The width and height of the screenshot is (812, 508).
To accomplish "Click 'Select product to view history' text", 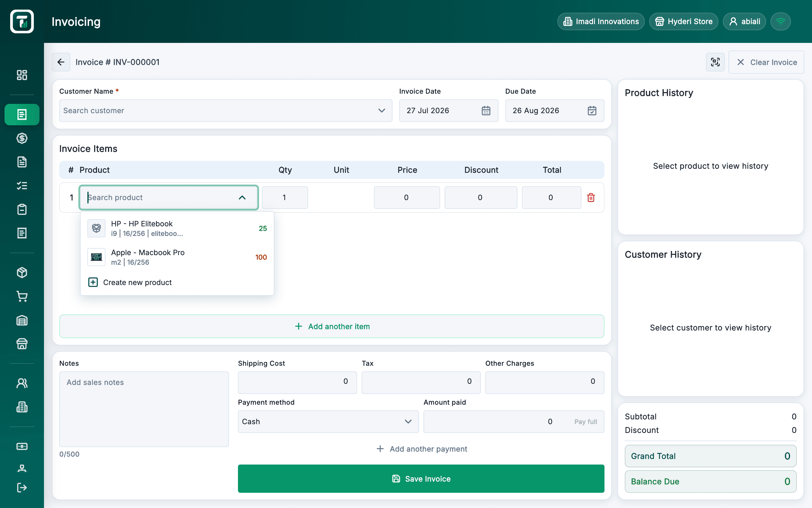I will pyautogui.click(x=710, y=166).
